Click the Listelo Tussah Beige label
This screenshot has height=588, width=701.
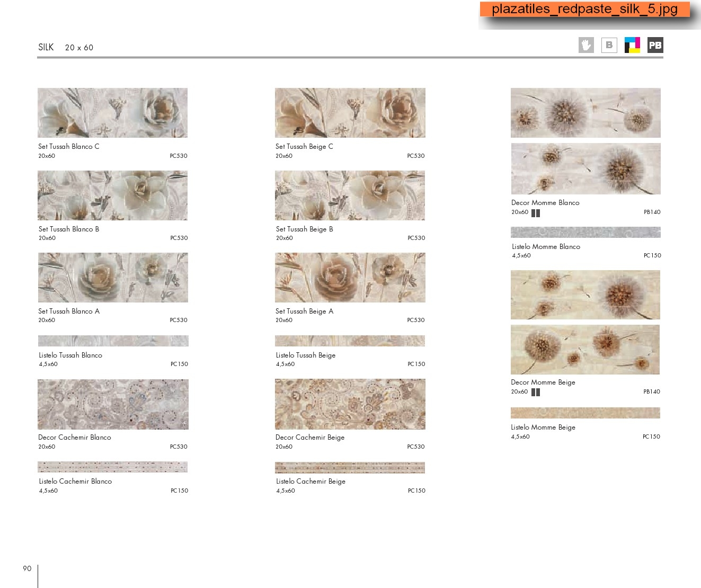(x=306, y=355)
